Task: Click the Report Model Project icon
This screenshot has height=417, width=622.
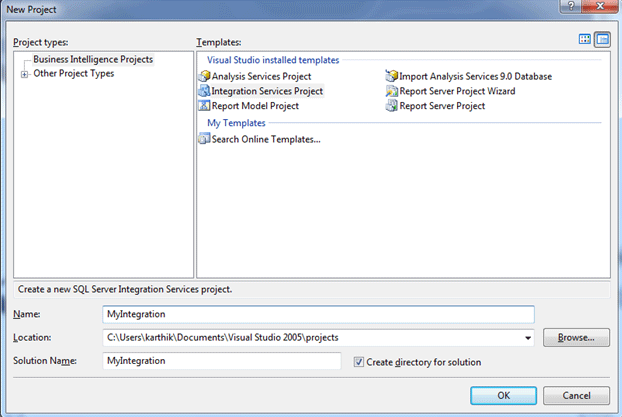Action: [204, 106]
